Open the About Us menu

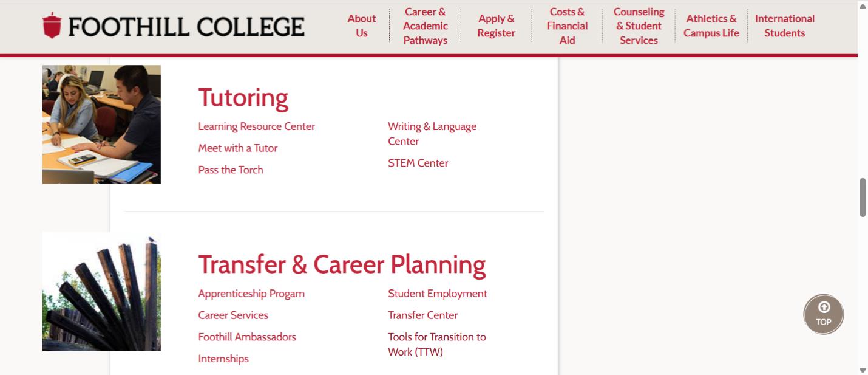coord(361,26)
